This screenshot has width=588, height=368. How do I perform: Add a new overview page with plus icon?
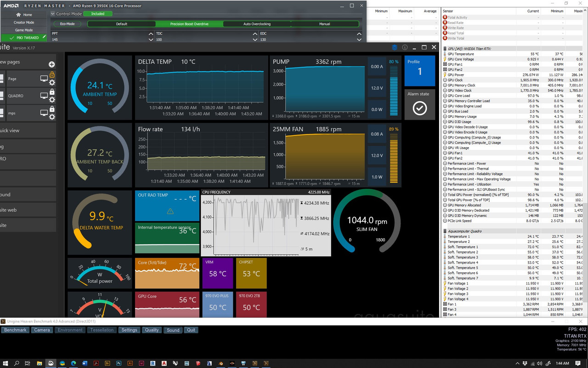(x=52, y=64)
